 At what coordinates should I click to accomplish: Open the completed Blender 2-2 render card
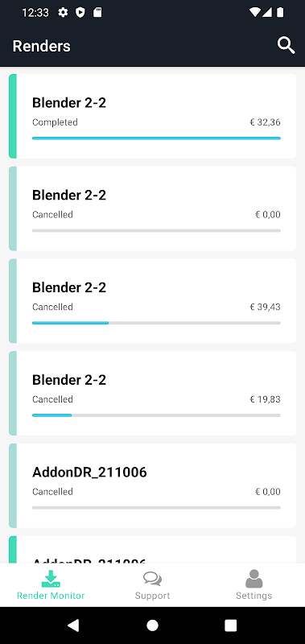(152, 116)
